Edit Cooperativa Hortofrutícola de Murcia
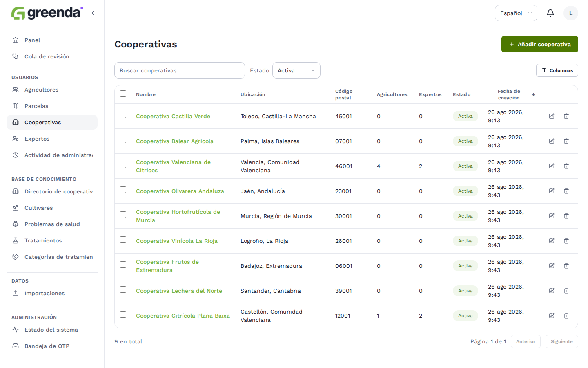 coord(552,216)
